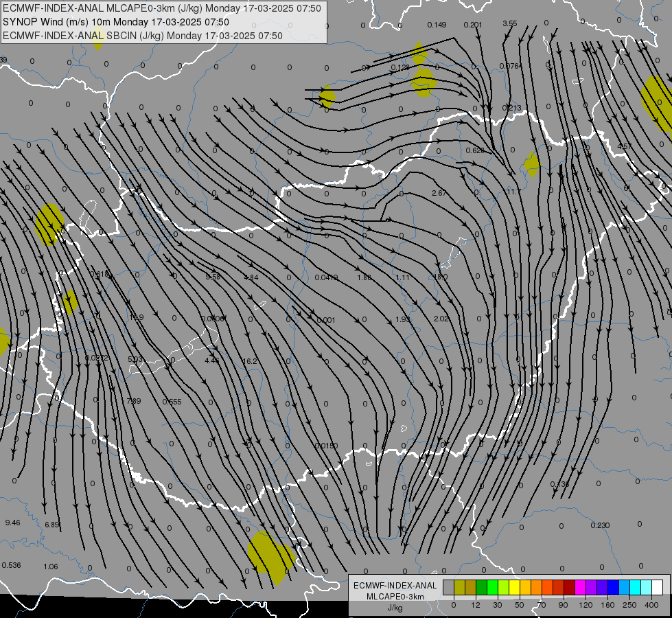Screen dimensions: 672x618
Task: Select the deep blue legend swatch
Action: tap(613, 587)
